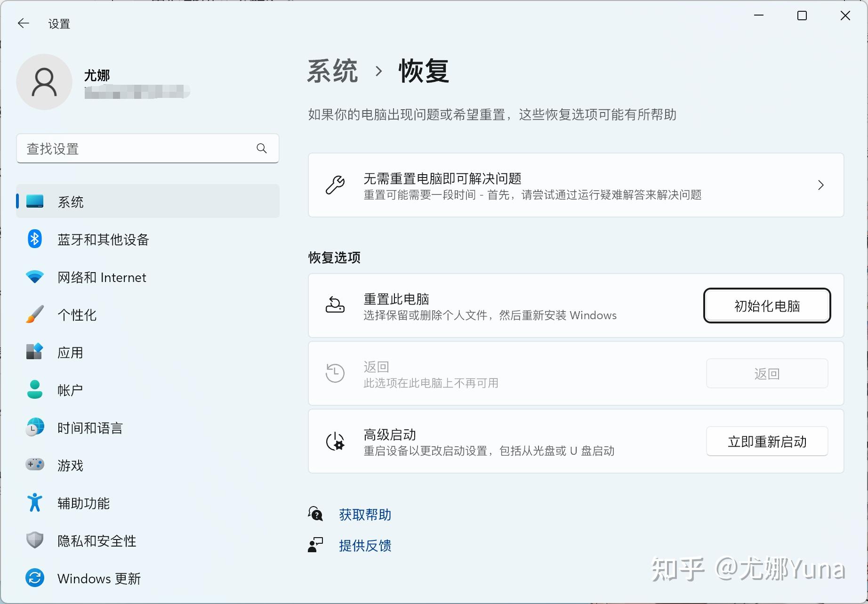Expand 无需重置电脑即可解决问题 via its chevron

click(x=821, y=185)
